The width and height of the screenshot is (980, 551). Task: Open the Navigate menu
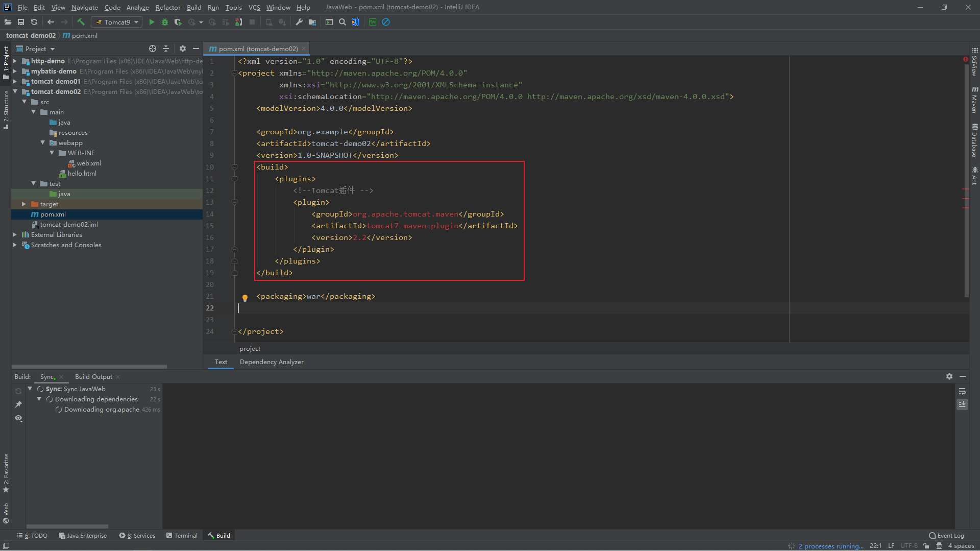pyautogui.click(x=84, y=7)
